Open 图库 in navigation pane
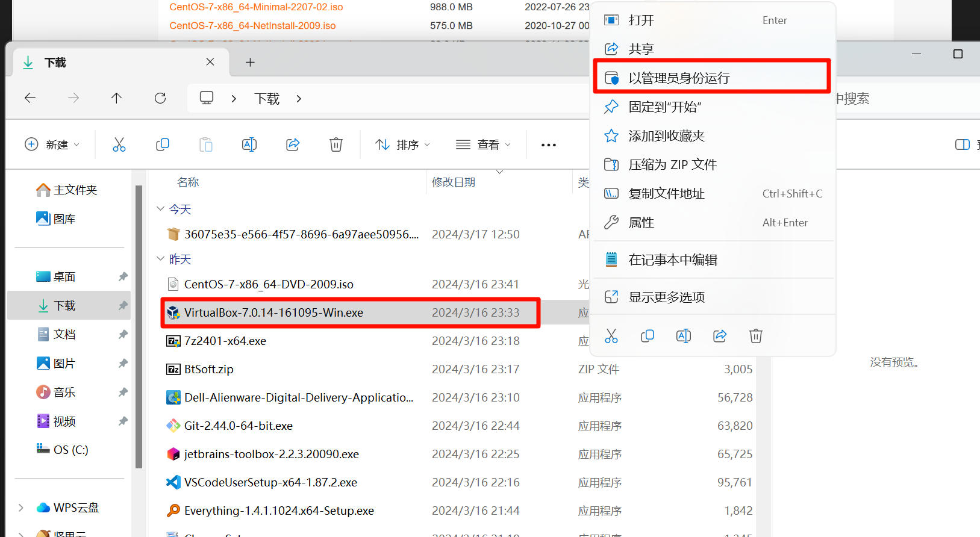This screenshot has height=537, width=980. 56,219
